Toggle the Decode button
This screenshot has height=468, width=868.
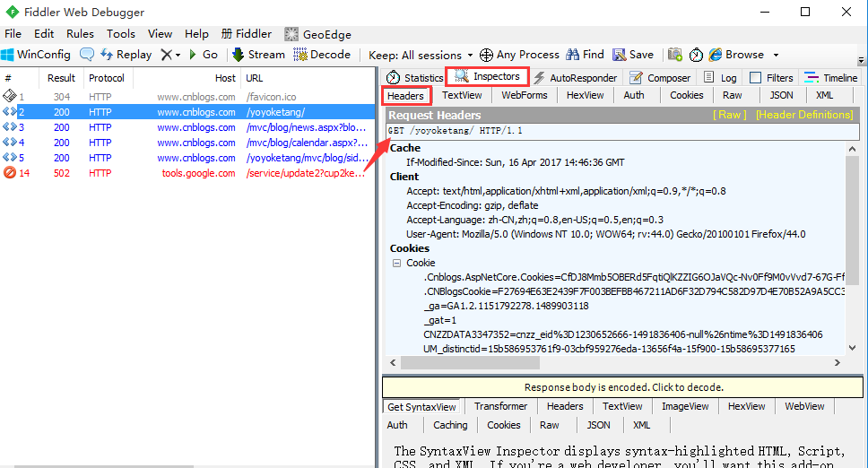(x=322, y=54)
